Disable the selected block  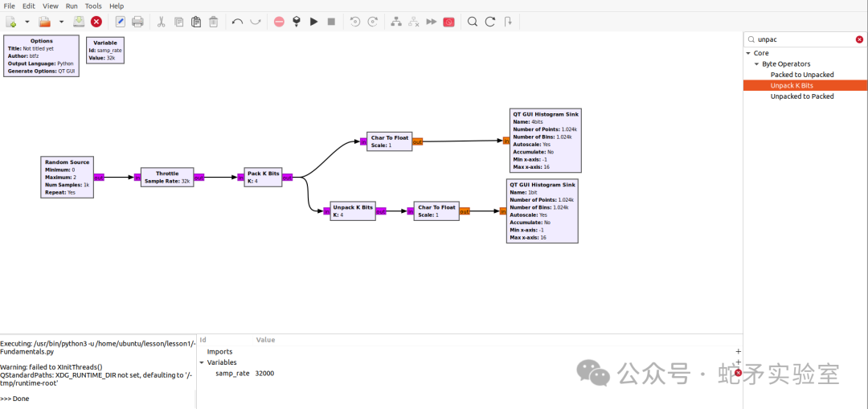[414, 22]
